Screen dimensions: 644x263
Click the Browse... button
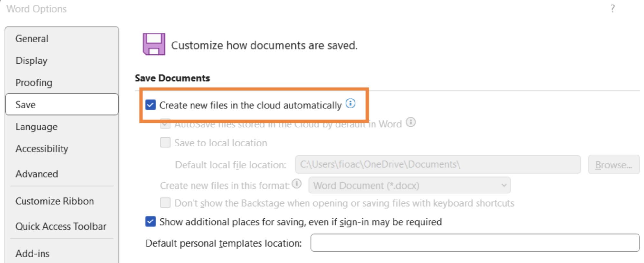point(614,165)
